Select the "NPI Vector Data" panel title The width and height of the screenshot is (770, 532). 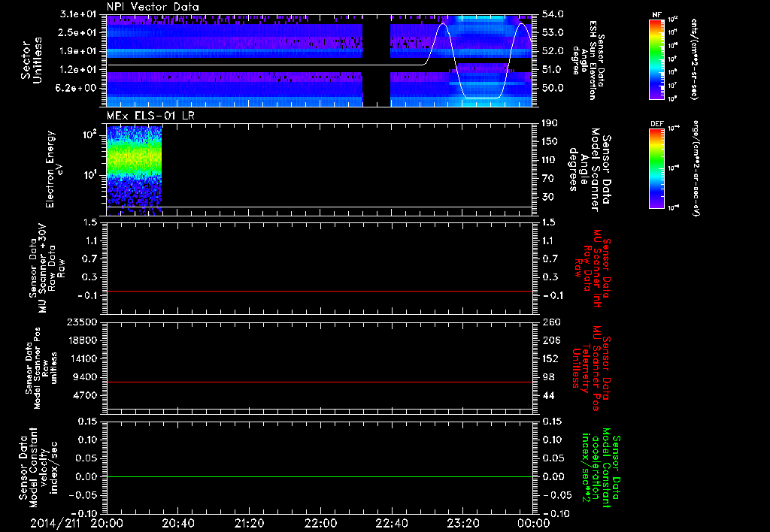[x=153, y=7]
